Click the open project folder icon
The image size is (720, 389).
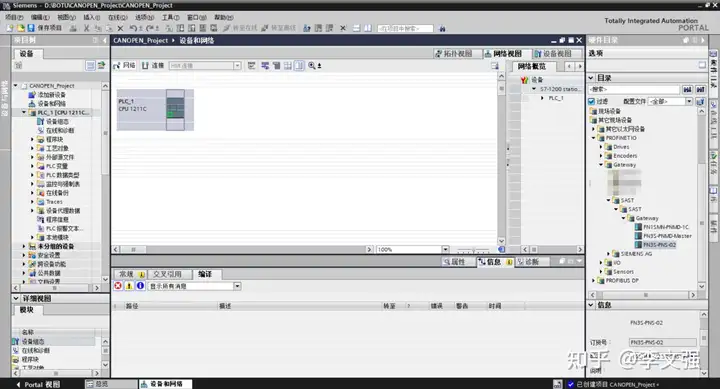[x=20, y=28]
